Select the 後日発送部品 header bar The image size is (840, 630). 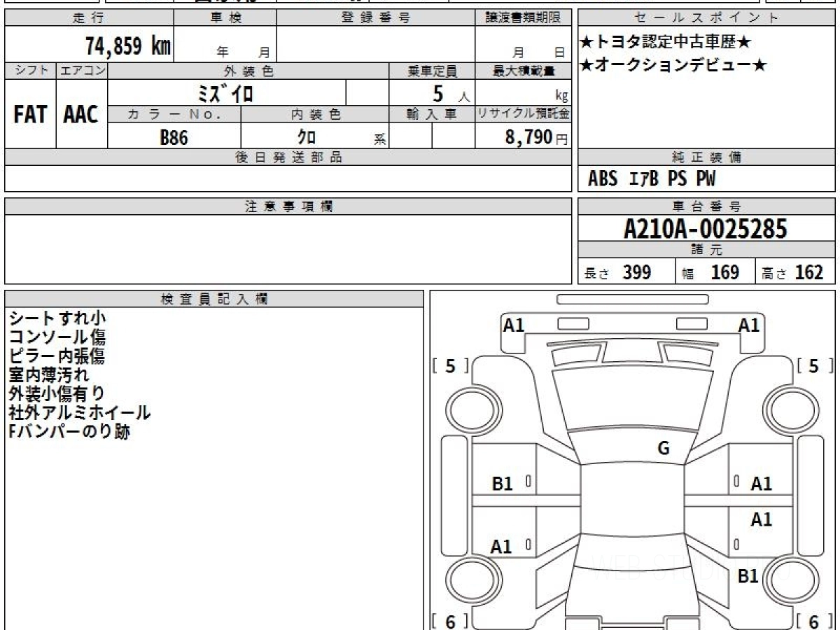(288, 157)
